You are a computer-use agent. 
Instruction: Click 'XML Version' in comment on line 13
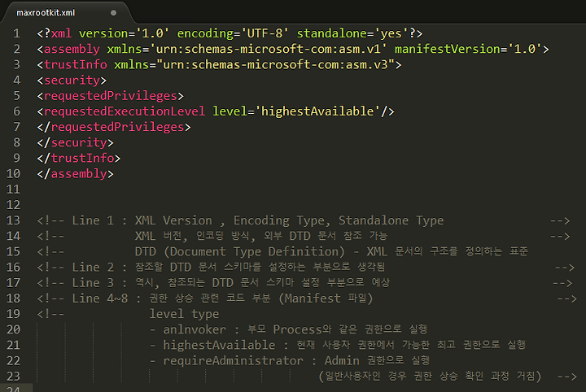tap(173, 220)
